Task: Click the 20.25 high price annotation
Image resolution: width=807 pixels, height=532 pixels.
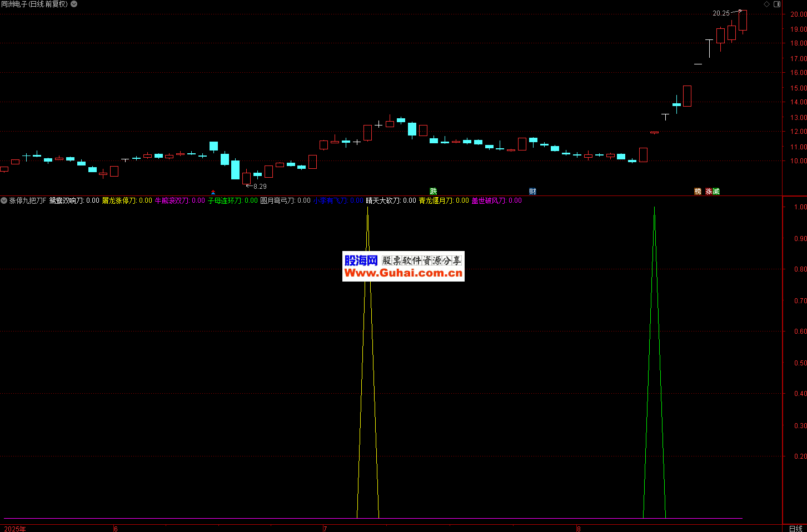Action: [x=721, y=13]
